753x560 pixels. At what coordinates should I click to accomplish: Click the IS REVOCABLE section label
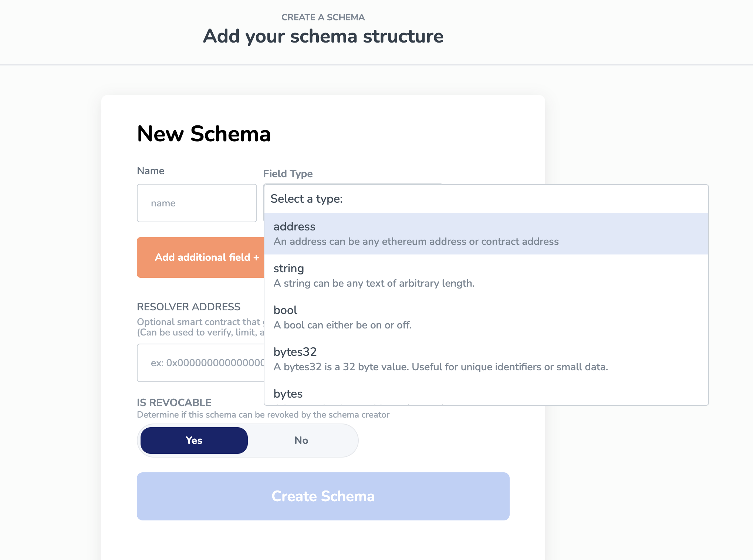174,402
